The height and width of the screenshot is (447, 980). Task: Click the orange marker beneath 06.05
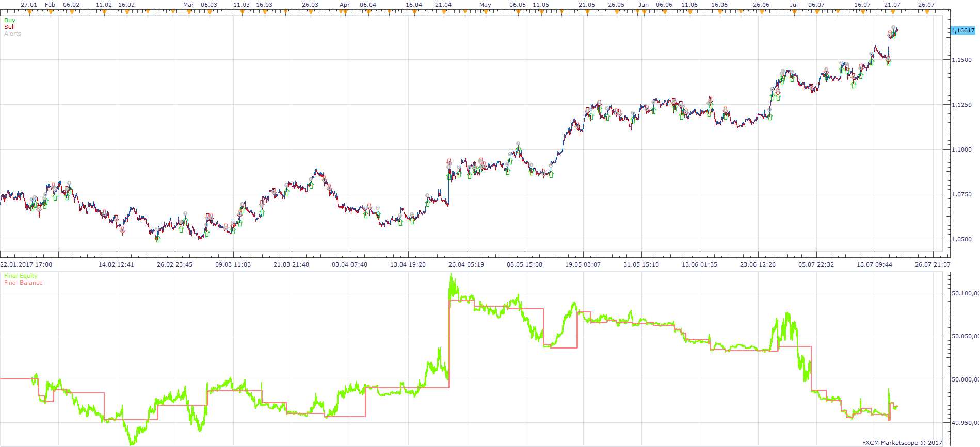518,12
